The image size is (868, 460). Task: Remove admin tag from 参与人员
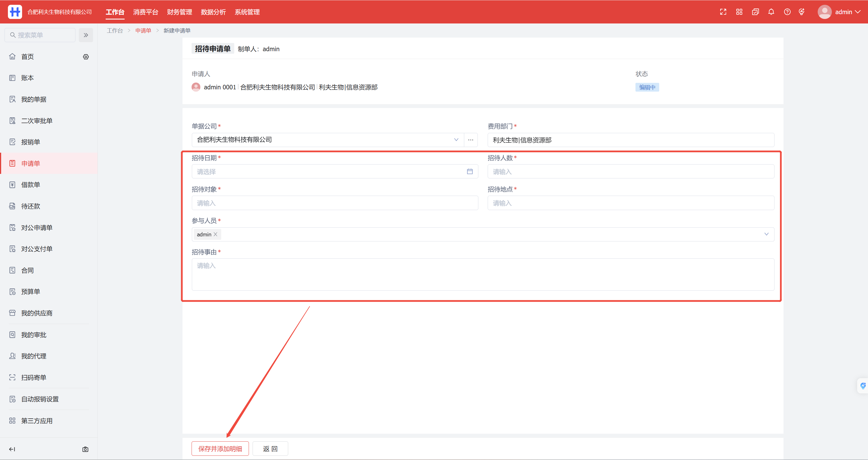tap(216, 234)
